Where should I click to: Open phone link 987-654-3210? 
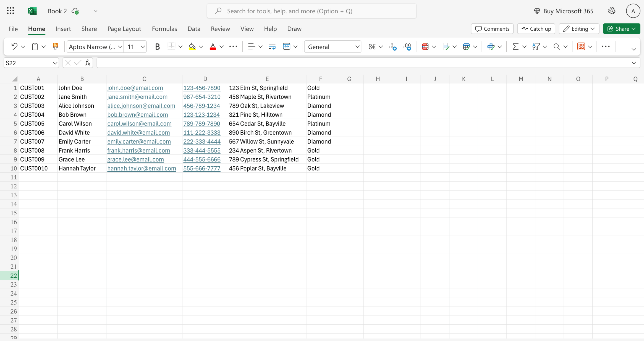tap(202, 97)
